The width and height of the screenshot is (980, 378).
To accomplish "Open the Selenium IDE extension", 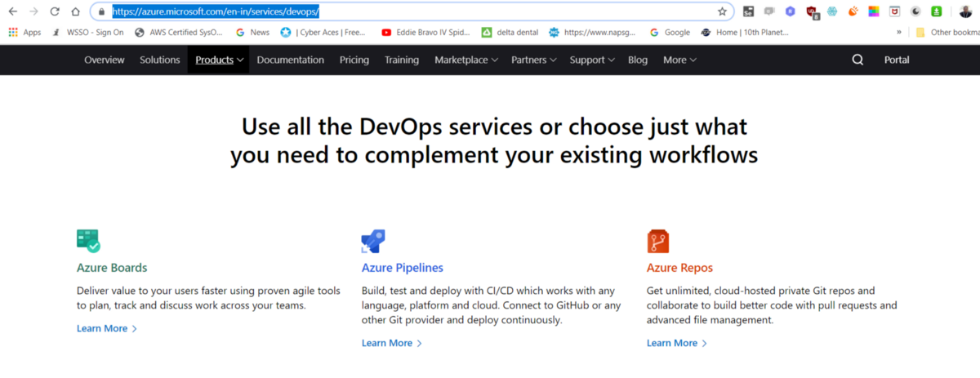I will point(749,11).
